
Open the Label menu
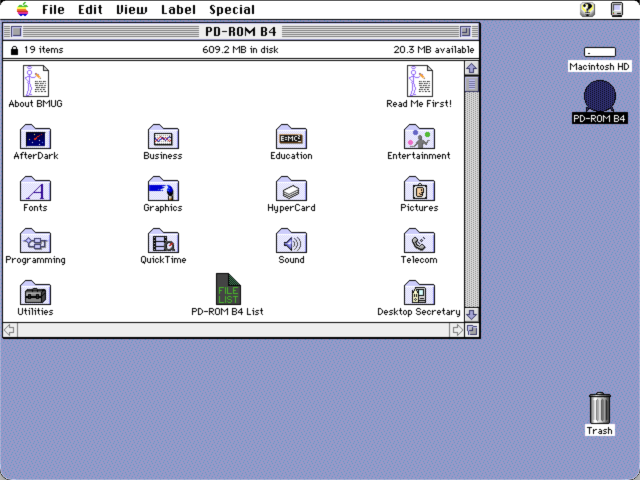coord(178,9)
